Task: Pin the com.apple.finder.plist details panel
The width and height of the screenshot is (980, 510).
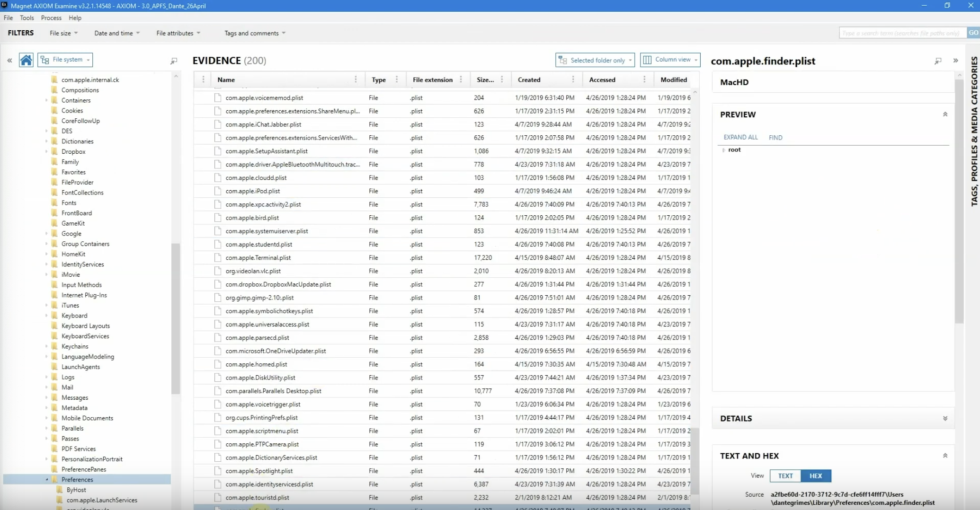Action: 938,61
